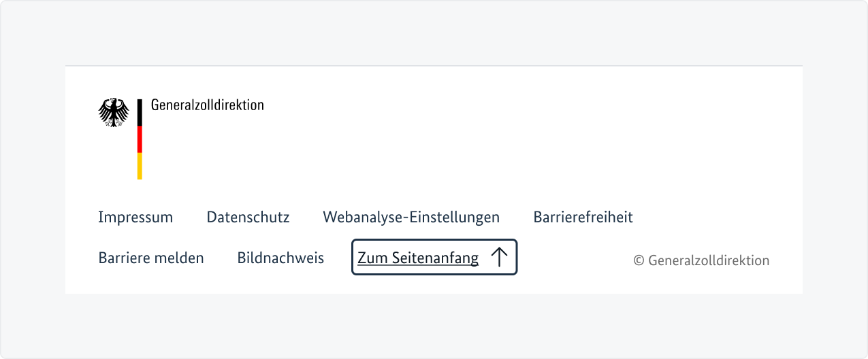Screen dimensions: 868x359
Task: Click the Generalzolldirektion logo text
Action: [x=207, y=105]
